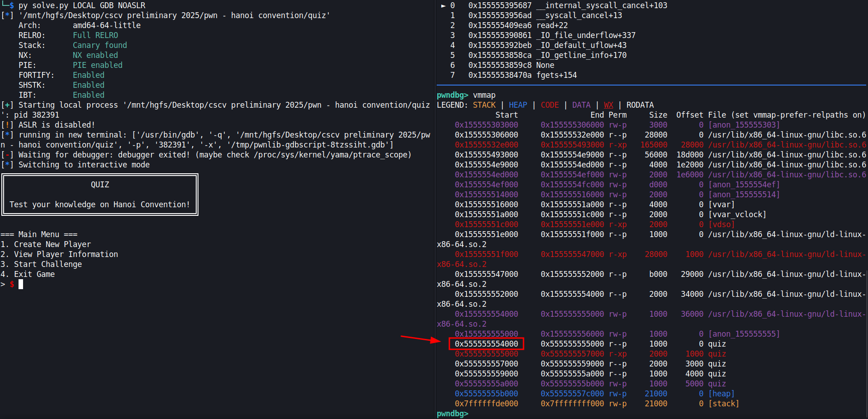Click the red arrow pointing at the quiz base address

420,338
